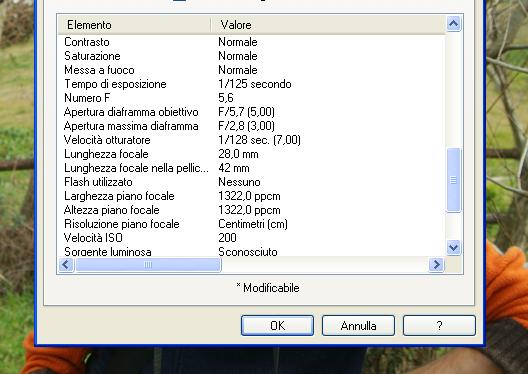Select the Velocità otturatore row
This screenshot has height=374, width=528.
point(252,140)
